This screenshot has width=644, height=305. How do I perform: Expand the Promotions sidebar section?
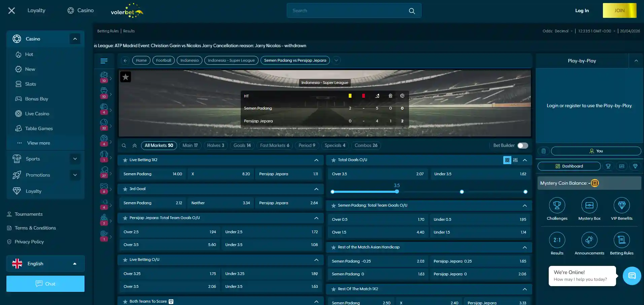[75, 175]
